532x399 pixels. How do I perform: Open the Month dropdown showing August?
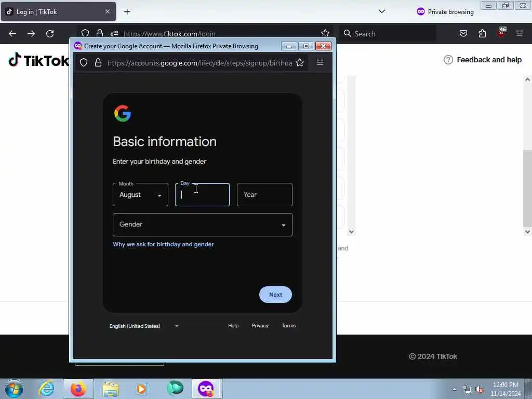[140, 194]
